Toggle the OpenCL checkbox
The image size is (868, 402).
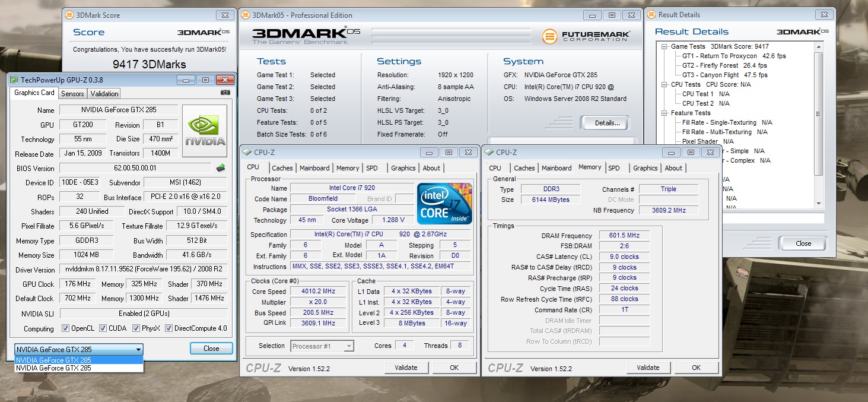tap(65, 328)
